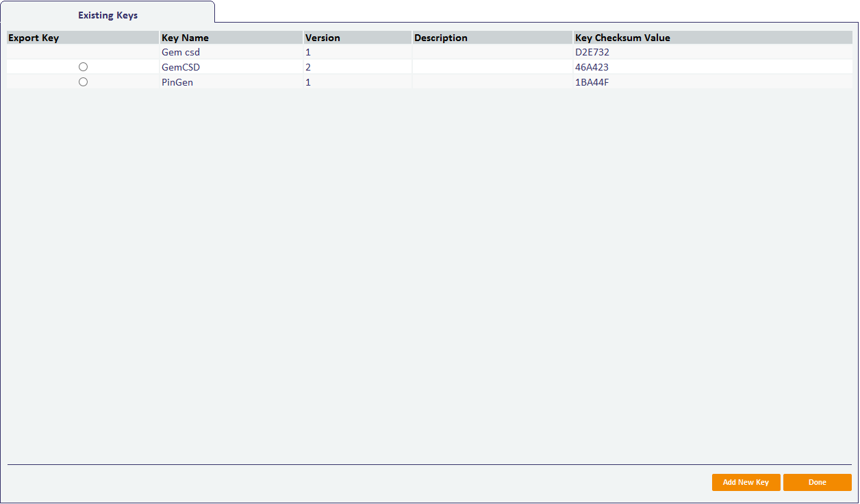
Task: Click version 1 in Gem csd row
Action: [308, 53]
